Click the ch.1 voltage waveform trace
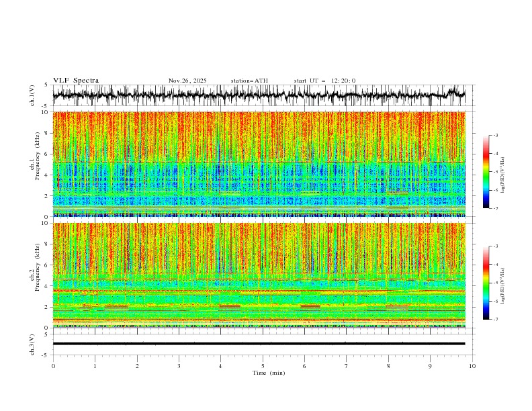Image resolution: width=532 pixels, height=411 pixels. coord(259,95)
